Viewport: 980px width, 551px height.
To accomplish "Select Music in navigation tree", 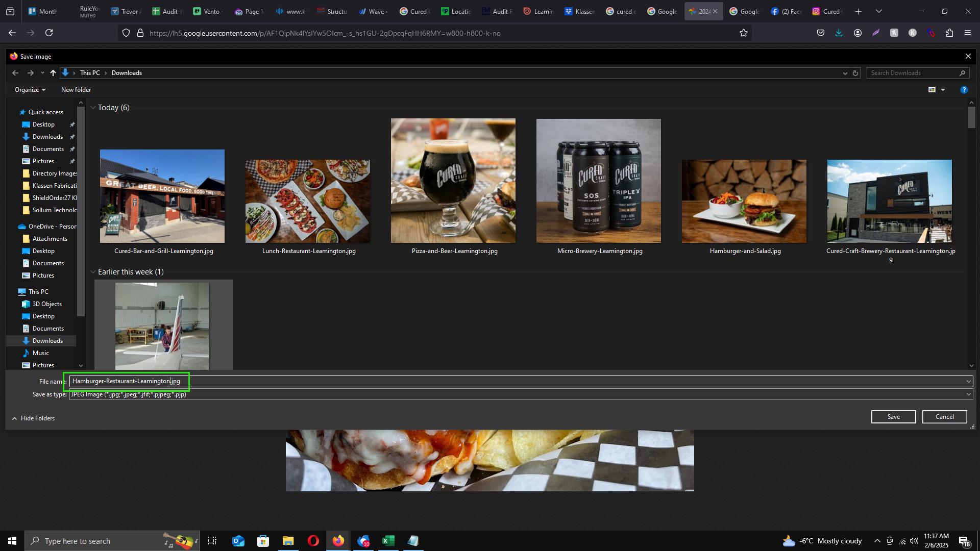I will tap(40, 353).
